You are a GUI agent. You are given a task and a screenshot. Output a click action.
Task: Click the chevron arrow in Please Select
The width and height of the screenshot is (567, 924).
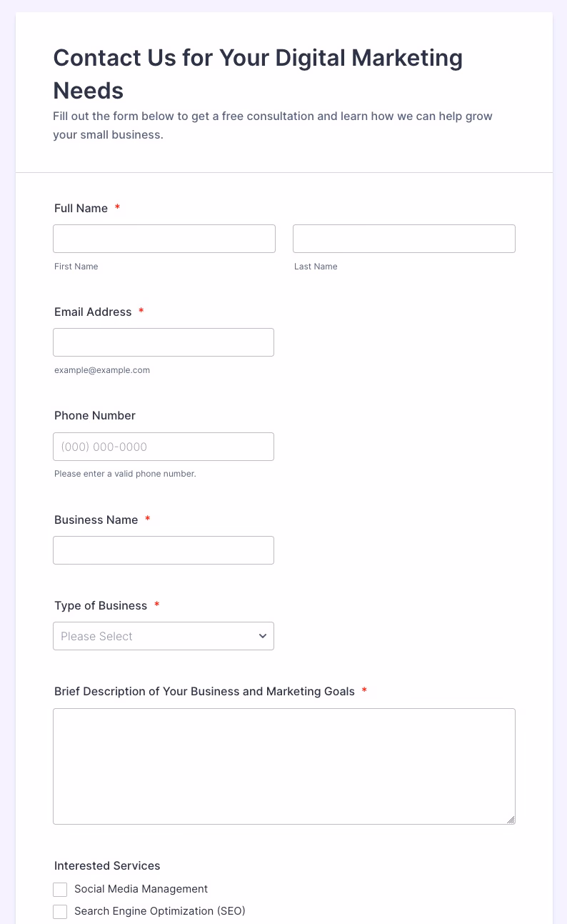tap(263, 636)
